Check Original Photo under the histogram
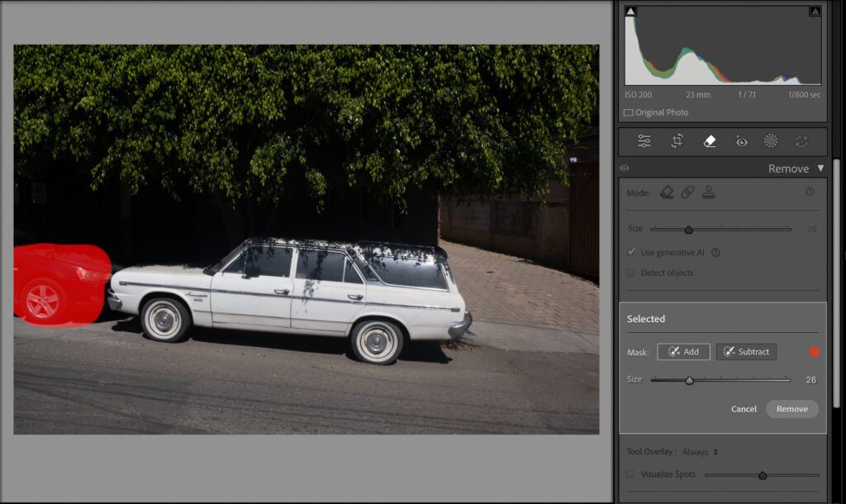 628,112
